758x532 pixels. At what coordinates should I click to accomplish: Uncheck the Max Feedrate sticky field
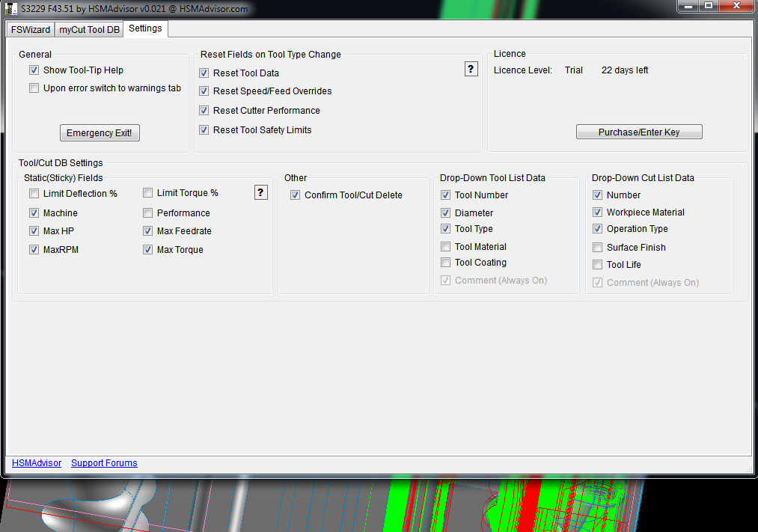tap(148, 231)
